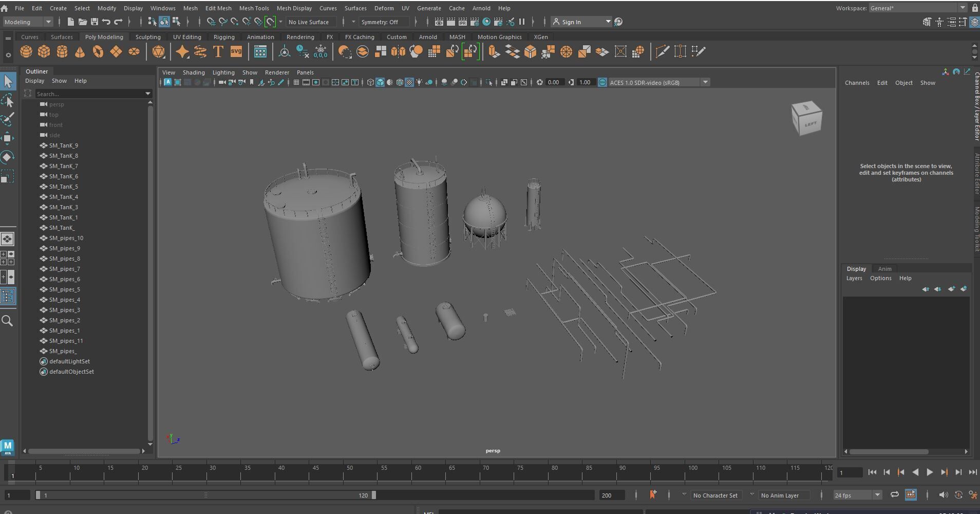Import SVG shelf icon
The image size is (980, 514).
[x=236, y=51]
